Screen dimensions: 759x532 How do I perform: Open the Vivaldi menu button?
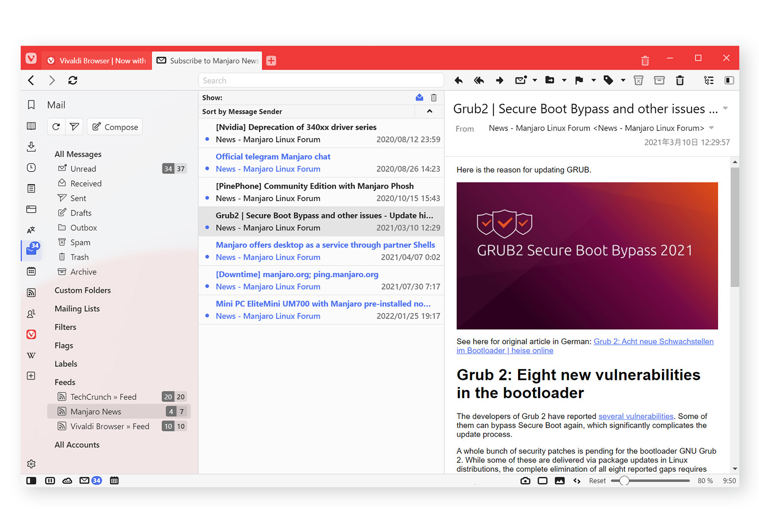point(31,59)
